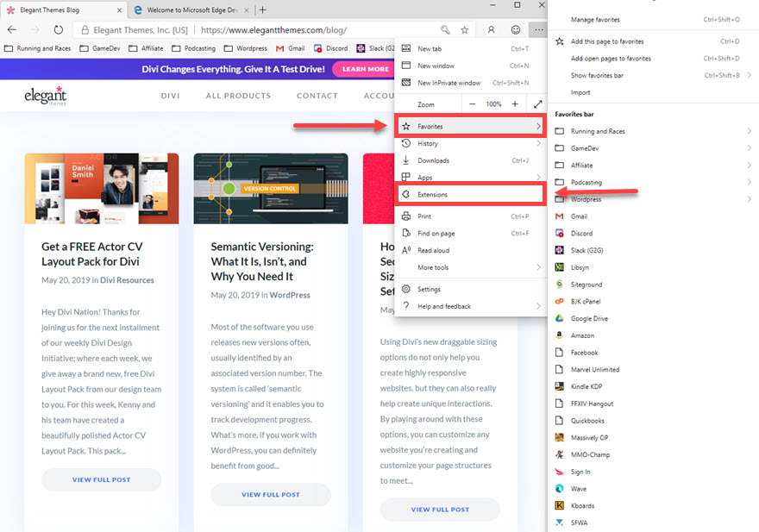Increase zoom with the plus control
759x532 pixels.
coord(513,103)
